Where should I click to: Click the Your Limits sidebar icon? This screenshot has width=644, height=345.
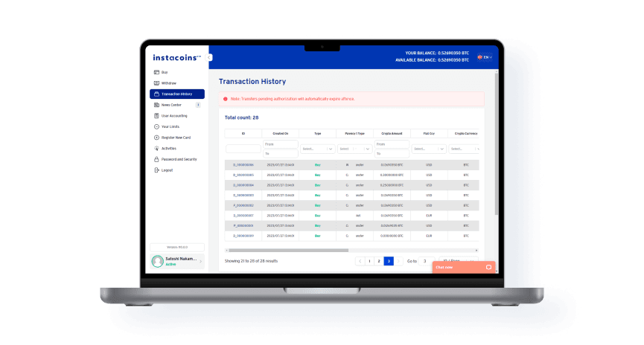coord(156,126)
